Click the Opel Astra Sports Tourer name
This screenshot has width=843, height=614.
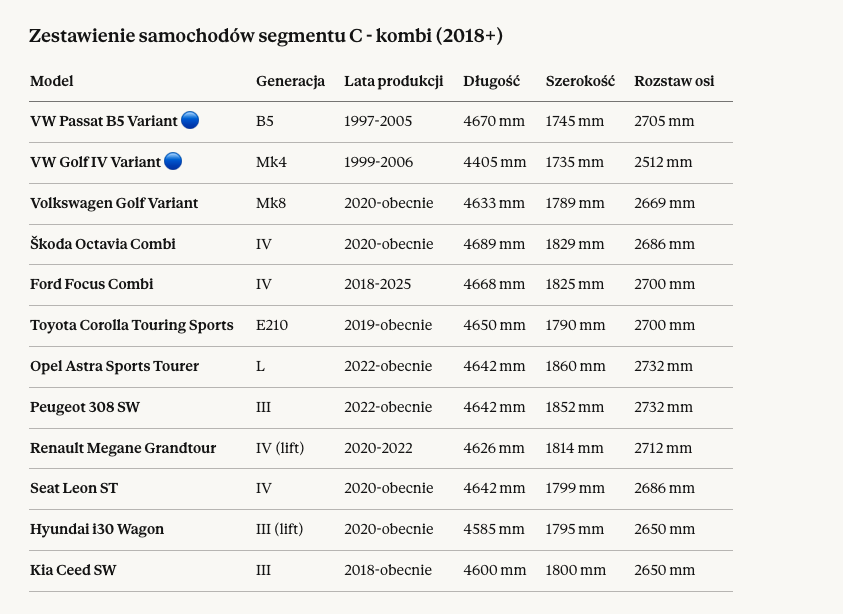115,366
